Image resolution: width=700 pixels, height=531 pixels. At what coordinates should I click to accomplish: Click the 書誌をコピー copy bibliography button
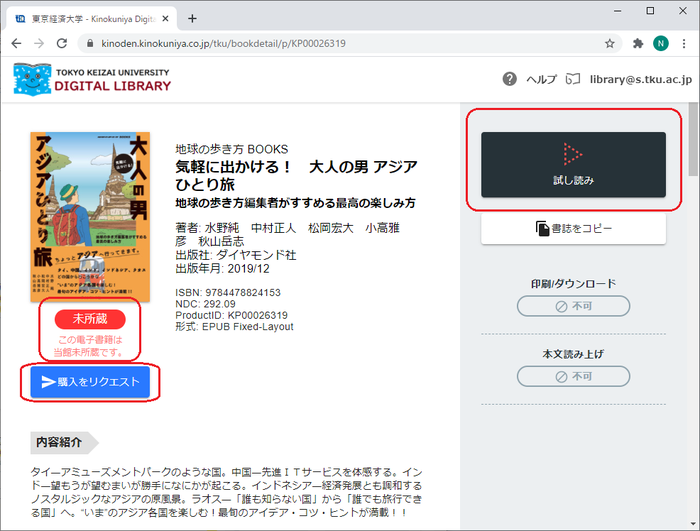click(x=573, y=229)
